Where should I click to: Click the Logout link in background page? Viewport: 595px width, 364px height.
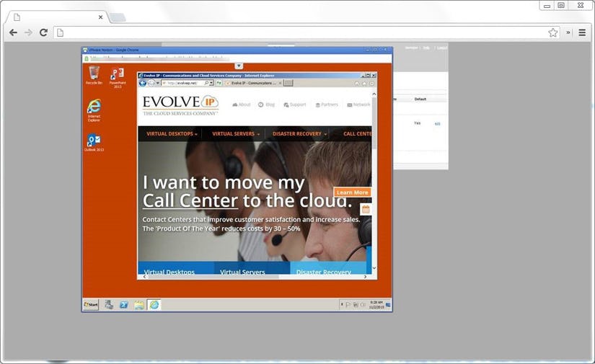pyautogui.click(x=442, y=48)
